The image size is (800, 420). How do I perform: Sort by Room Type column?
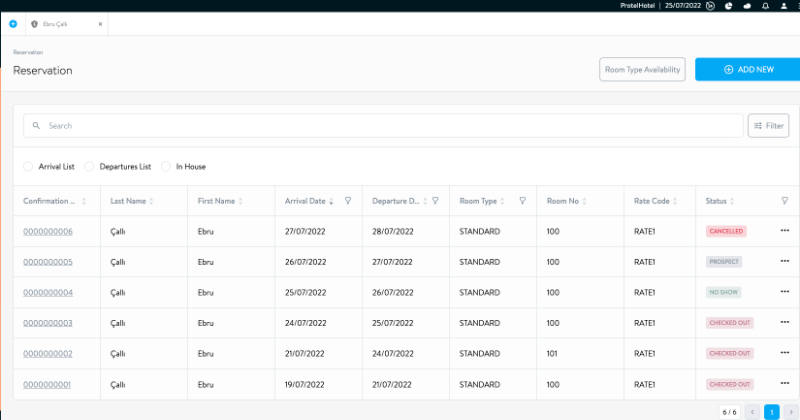pos(502,201)
